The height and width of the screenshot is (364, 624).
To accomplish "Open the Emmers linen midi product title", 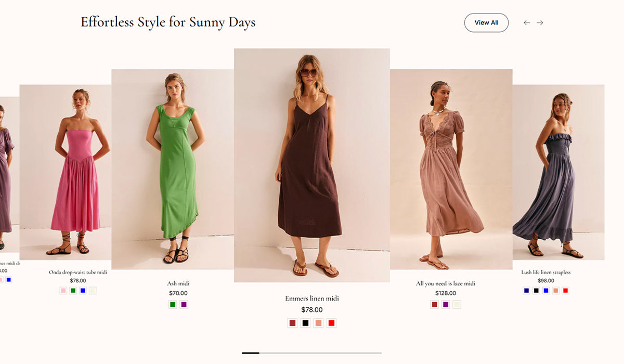I will [x=312, y=298].
